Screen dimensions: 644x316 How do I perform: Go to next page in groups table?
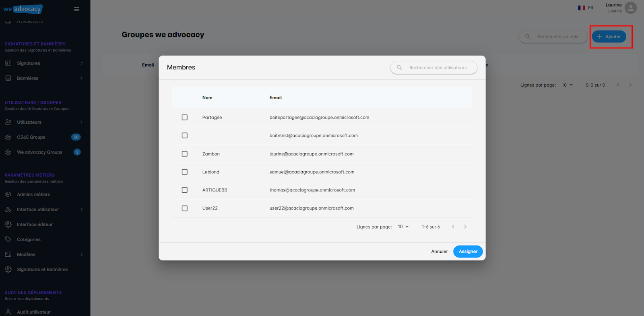(x=630, y=85)
